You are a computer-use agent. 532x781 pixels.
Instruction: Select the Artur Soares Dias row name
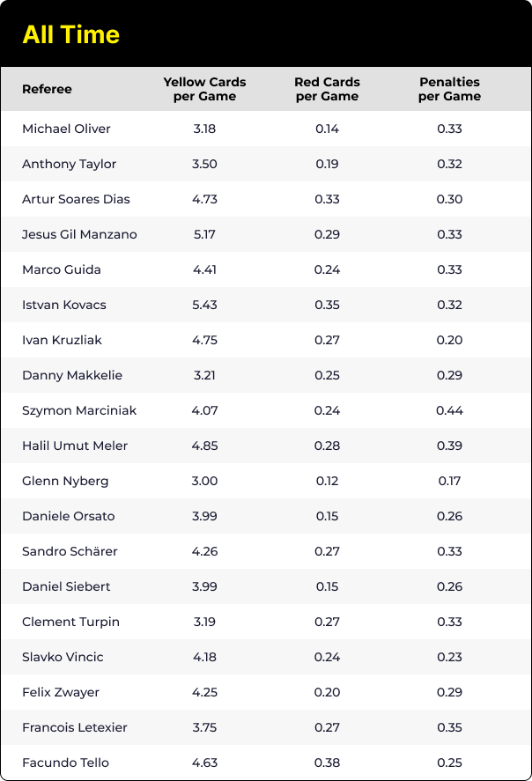[x=76, y=199]
